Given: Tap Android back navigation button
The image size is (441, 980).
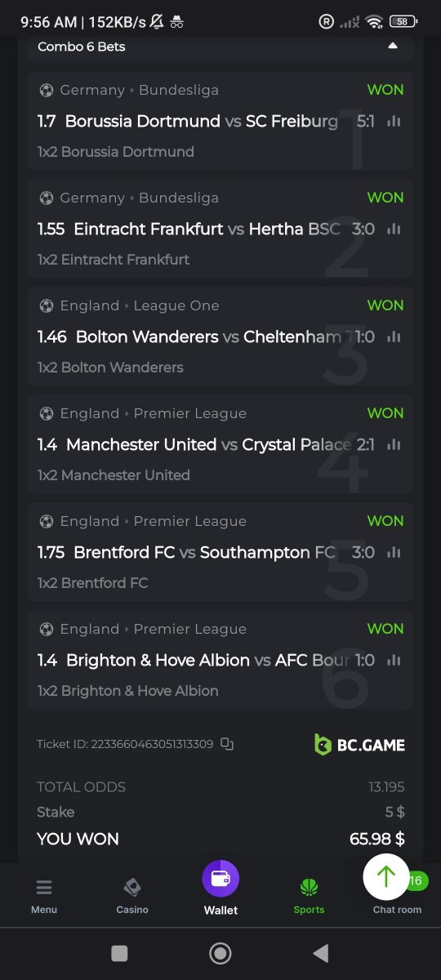Looking at the screenshot, I should point(321,953).
